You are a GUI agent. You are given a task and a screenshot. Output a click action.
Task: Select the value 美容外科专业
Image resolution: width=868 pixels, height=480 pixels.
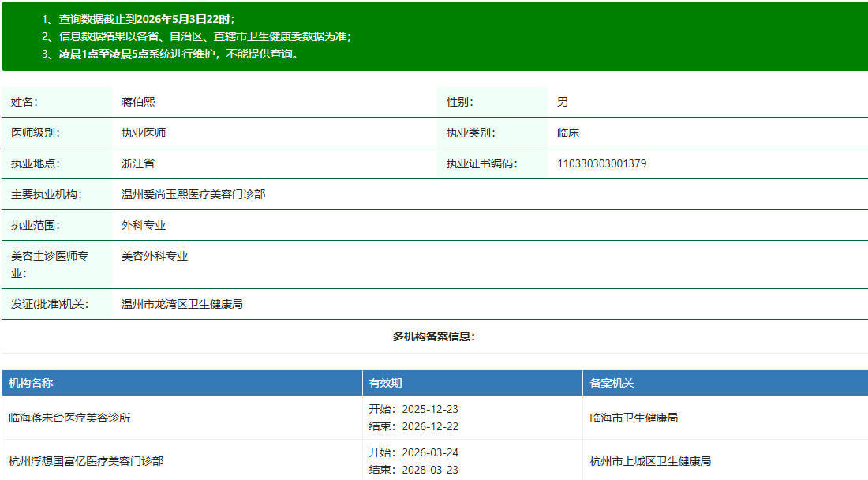[155, 256]
